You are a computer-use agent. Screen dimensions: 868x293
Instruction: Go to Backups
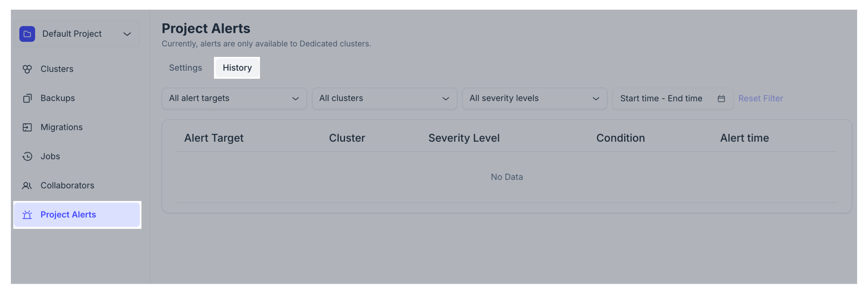click(58, 98)
